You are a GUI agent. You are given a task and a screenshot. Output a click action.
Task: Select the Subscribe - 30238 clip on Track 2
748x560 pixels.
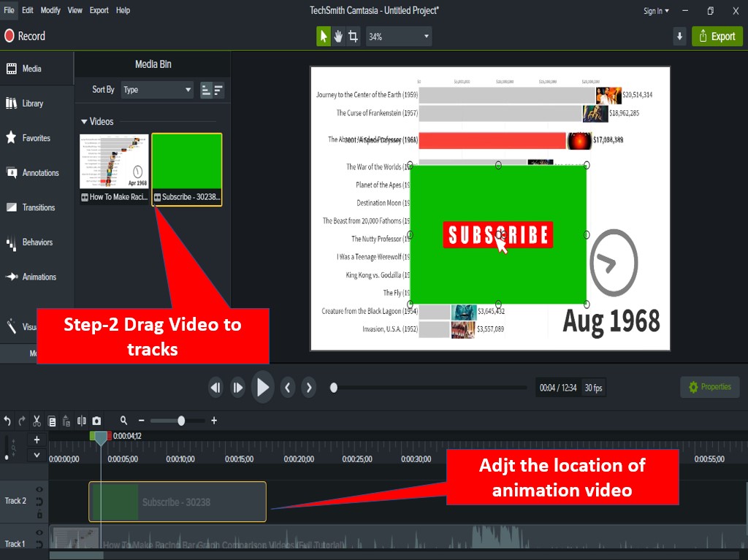(178, 502)
